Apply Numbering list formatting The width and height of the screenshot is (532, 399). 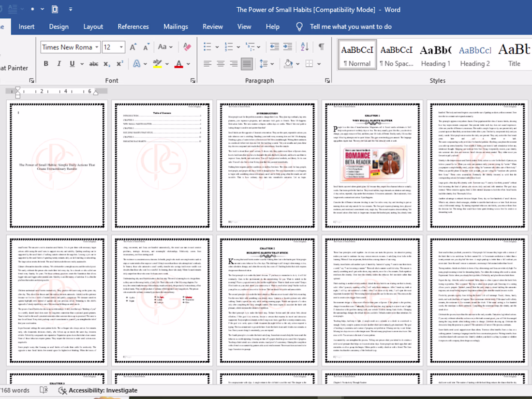click(x=229, y=47)
